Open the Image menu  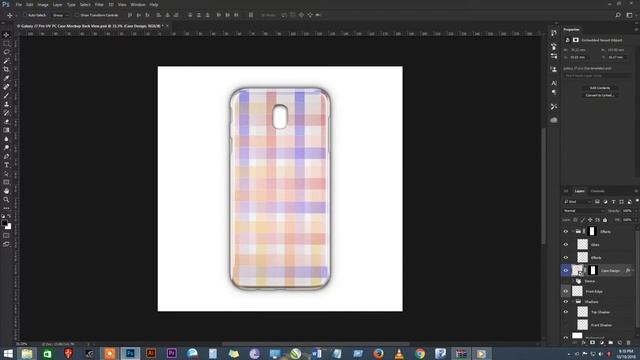(43, 4)
